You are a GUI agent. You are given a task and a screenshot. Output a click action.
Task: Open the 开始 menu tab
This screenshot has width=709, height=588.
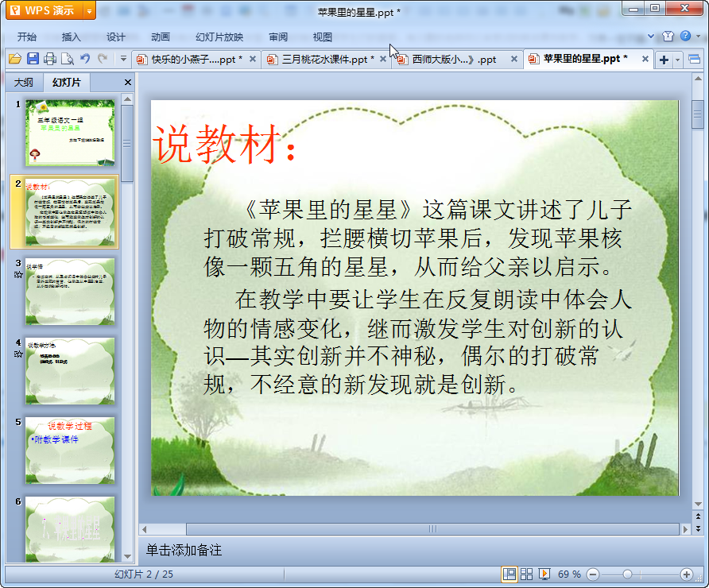[27, 37]
